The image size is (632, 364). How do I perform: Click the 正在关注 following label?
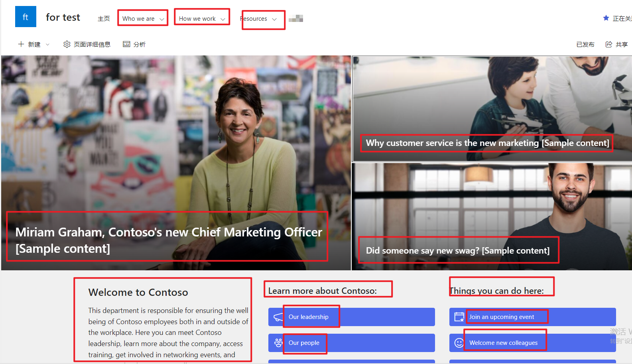pos(622,18)
